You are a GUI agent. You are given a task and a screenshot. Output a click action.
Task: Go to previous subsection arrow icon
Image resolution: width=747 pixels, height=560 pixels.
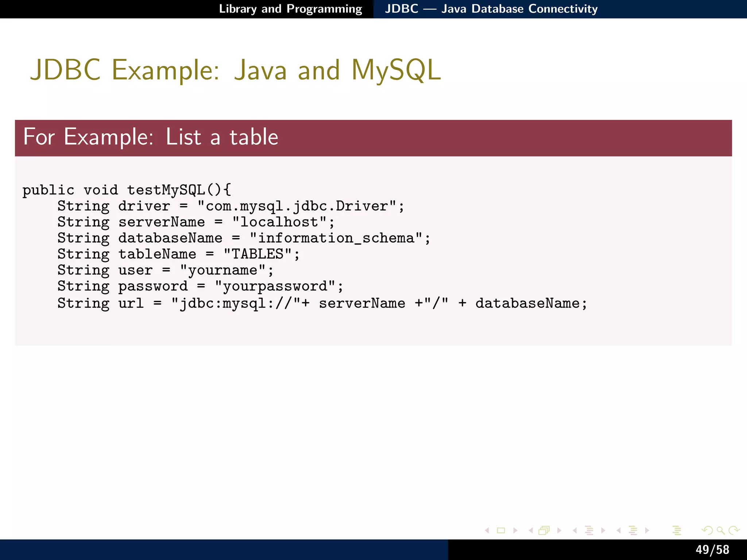click(x=575, y=530)
